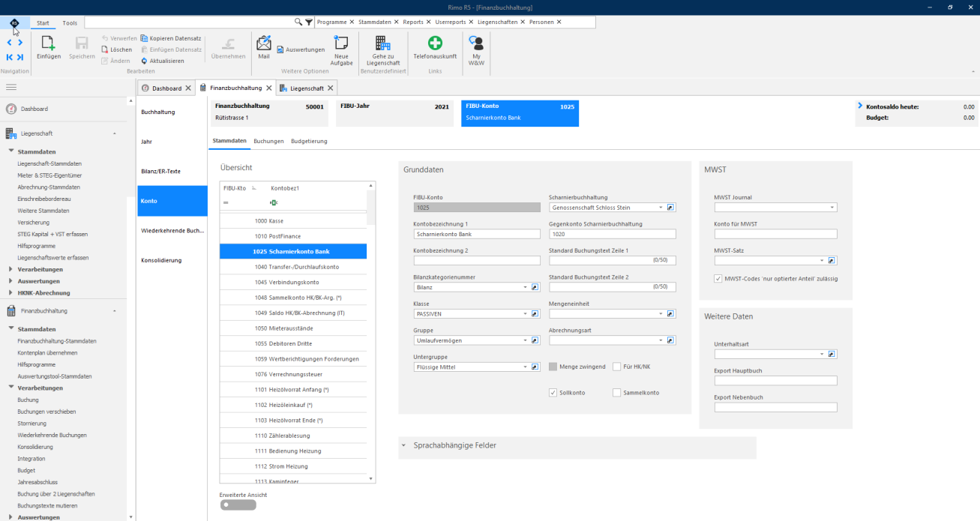Select account 1050 Mieterausstände row
This screenshot has height=521, width=980.
click(293, 328)
